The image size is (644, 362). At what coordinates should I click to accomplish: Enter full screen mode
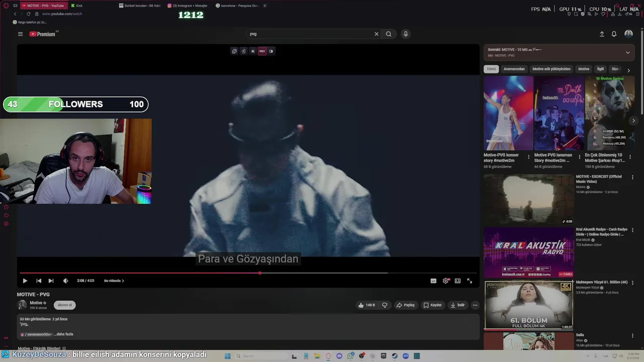(469, 281)
